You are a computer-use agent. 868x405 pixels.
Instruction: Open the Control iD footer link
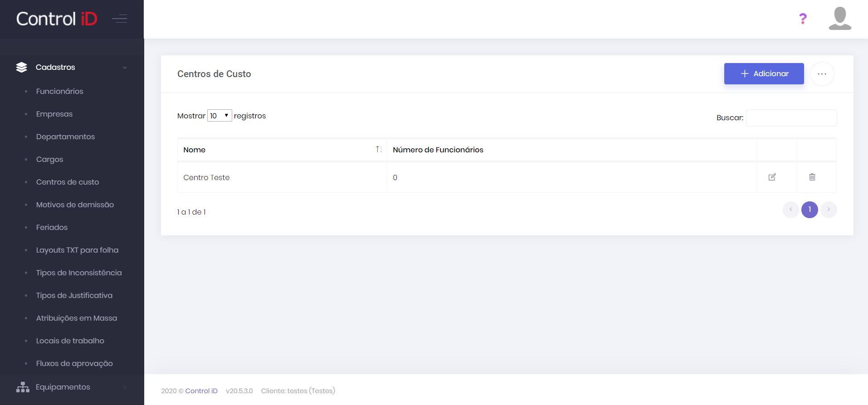201,391
